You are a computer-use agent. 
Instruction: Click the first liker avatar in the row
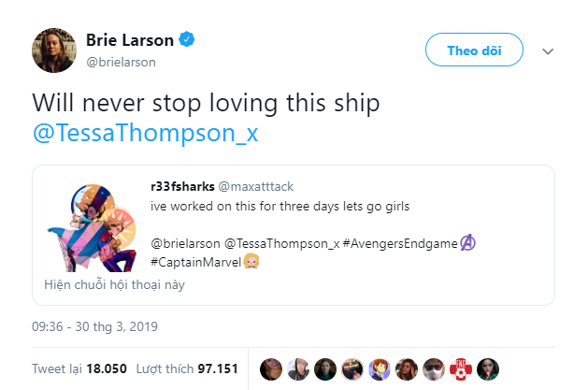[269, 368]
